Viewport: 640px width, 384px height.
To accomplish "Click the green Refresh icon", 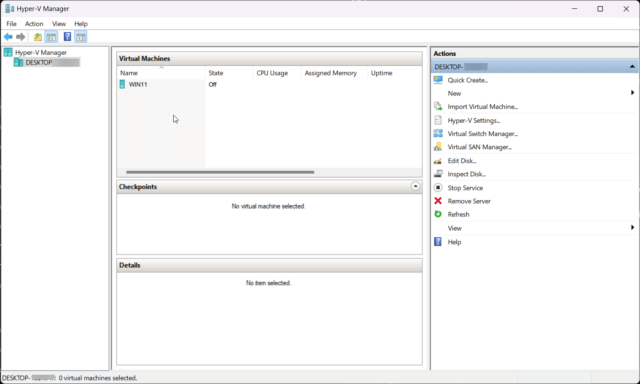I will 438,214.
